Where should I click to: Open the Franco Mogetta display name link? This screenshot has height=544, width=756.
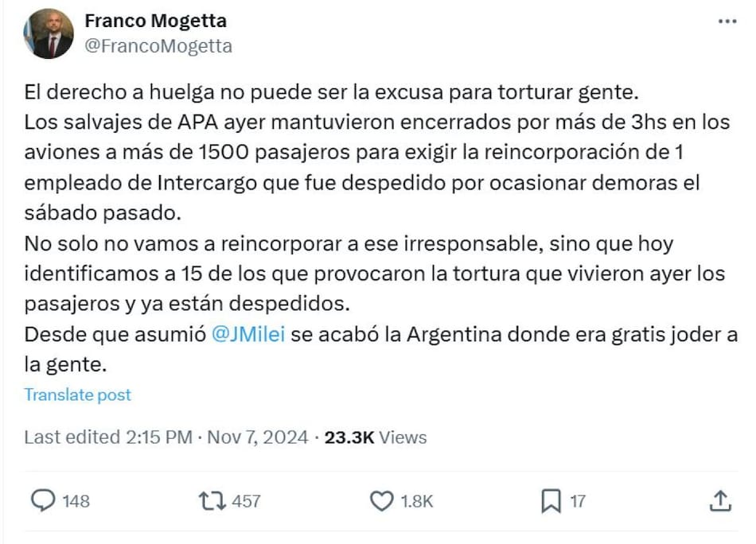coord(155,21)
